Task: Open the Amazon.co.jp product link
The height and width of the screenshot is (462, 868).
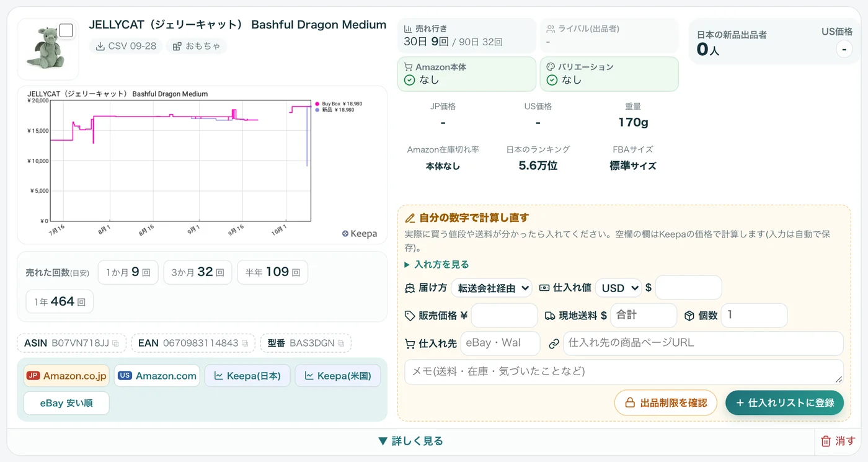Action: tap(67, 376)
